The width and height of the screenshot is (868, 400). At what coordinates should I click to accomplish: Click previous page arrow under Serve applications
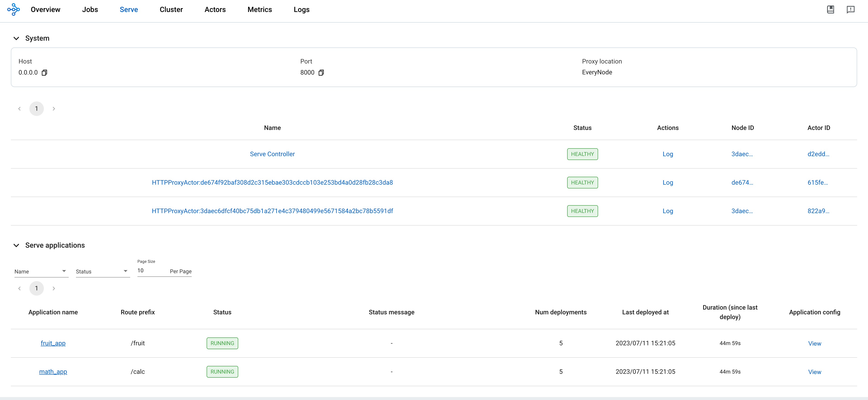pos(19,288)
